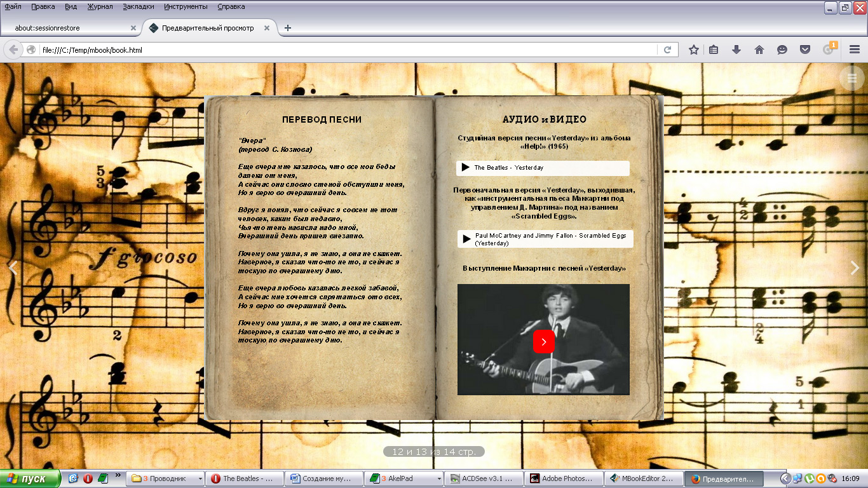
Task: Save page to Pocket icon
Action: [x=805, y=50]
